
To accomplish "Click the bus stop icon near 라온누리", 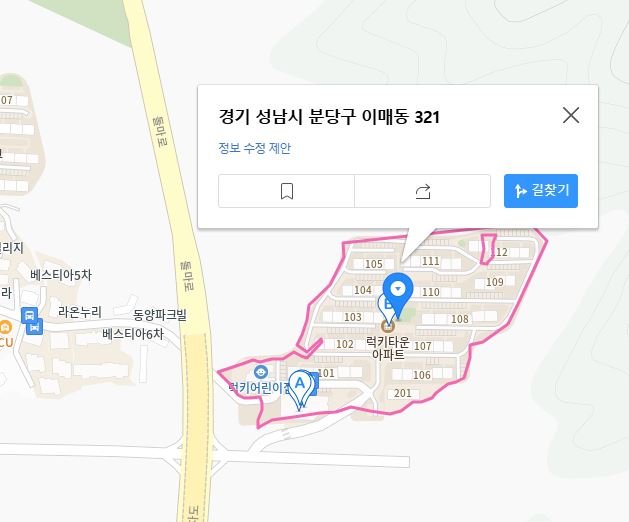I will pyautogui.click(x=30, y=315).
